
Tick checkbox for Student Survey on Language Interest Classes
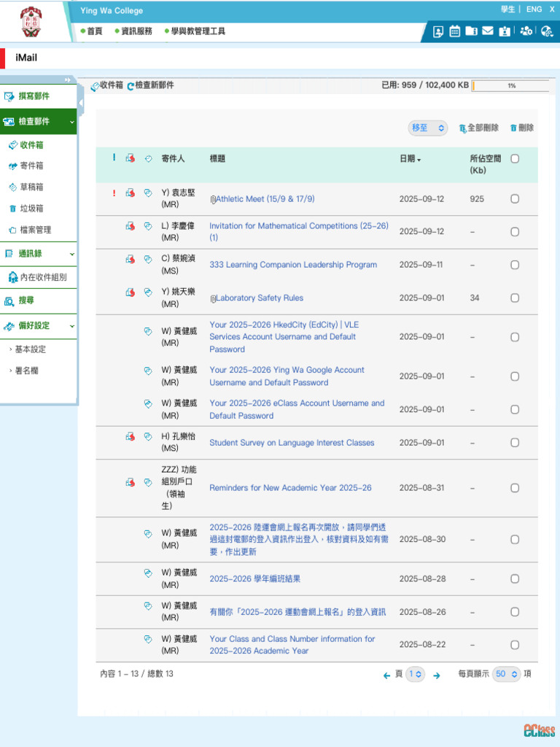pos(515,443)
